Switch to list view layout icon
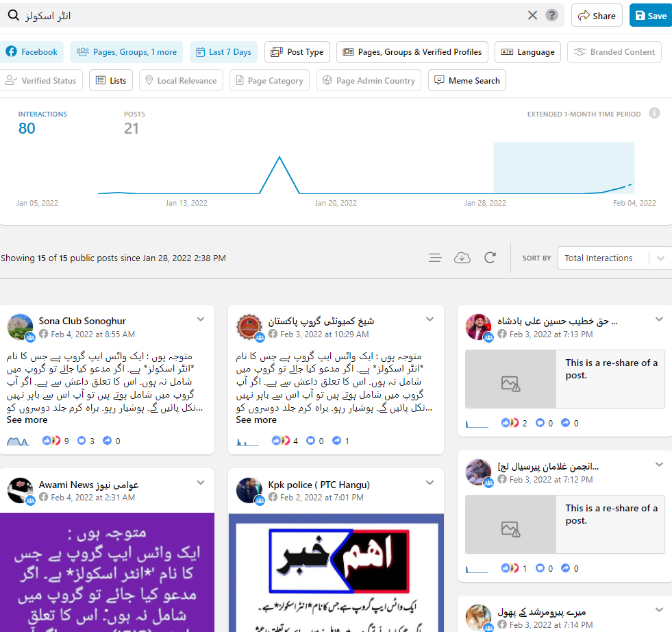The image size is (672, 632). pos(435,258)
